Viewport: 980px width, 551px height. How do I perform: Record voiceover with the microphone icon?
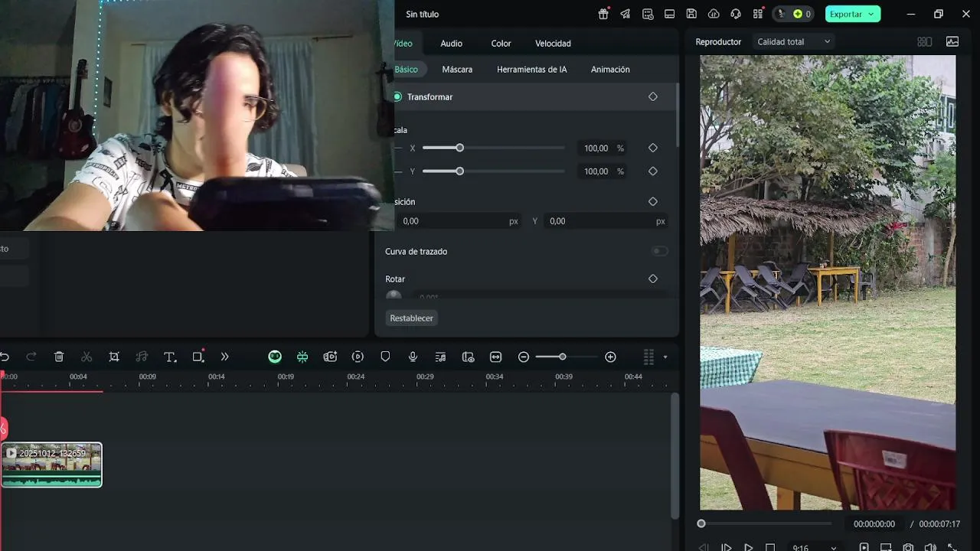point(413,357)
